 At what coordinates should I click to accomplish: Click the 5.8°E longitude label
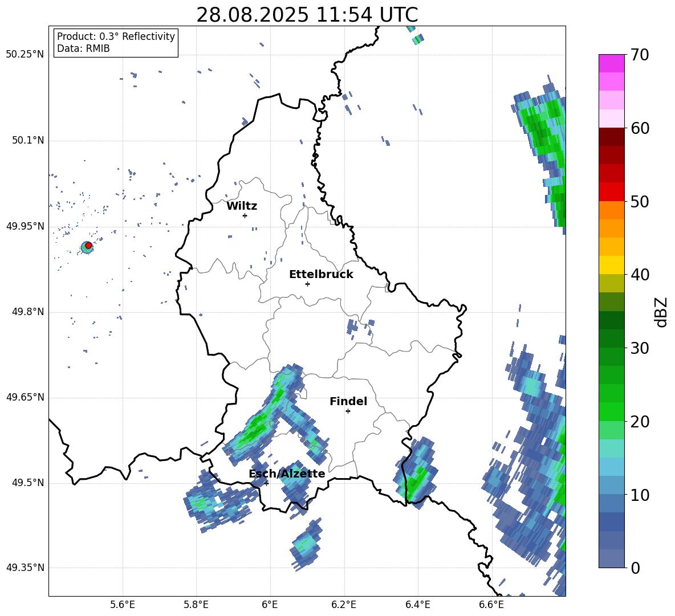point(196,605)
